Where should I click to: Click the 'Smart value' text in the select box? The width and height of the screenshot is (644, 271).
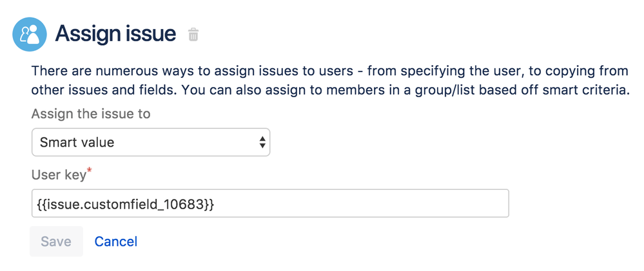(x=77, y=142)
